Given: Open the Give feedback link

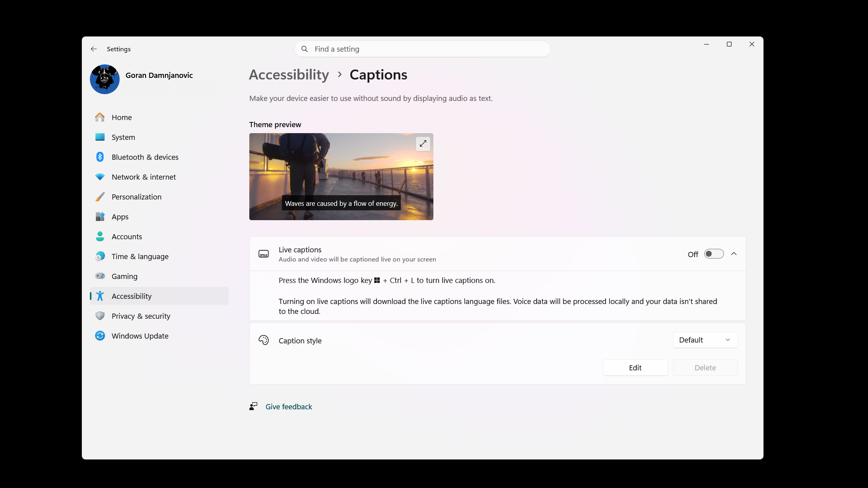Looking at the screenshot, I should 289,407.
